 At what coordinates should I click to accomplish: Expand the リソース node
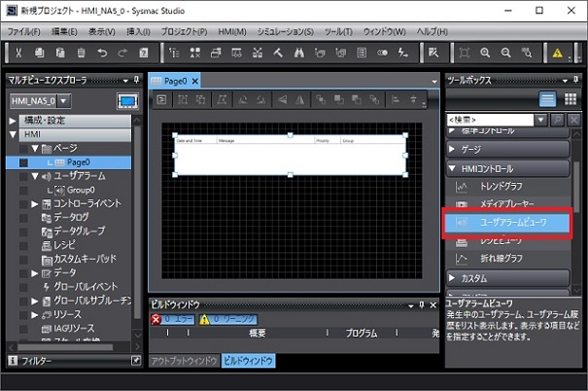tap(35, 315)
